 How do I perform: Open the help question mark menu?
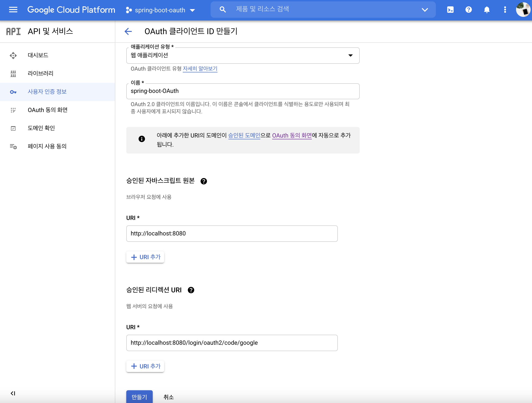pyautogui.click(x=468, y=10)
